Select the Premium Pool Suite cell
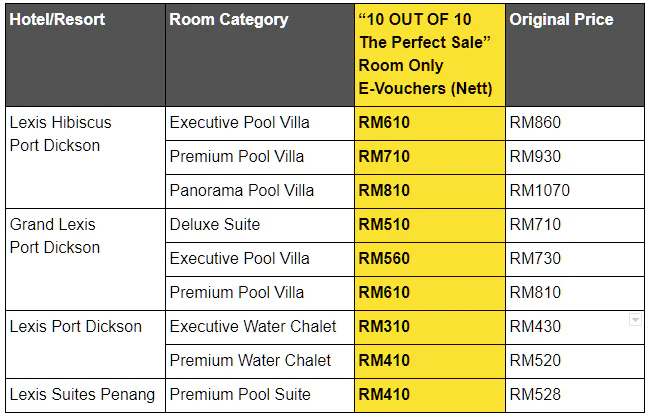This screenshot has height=417, width=650. [260, 395]
